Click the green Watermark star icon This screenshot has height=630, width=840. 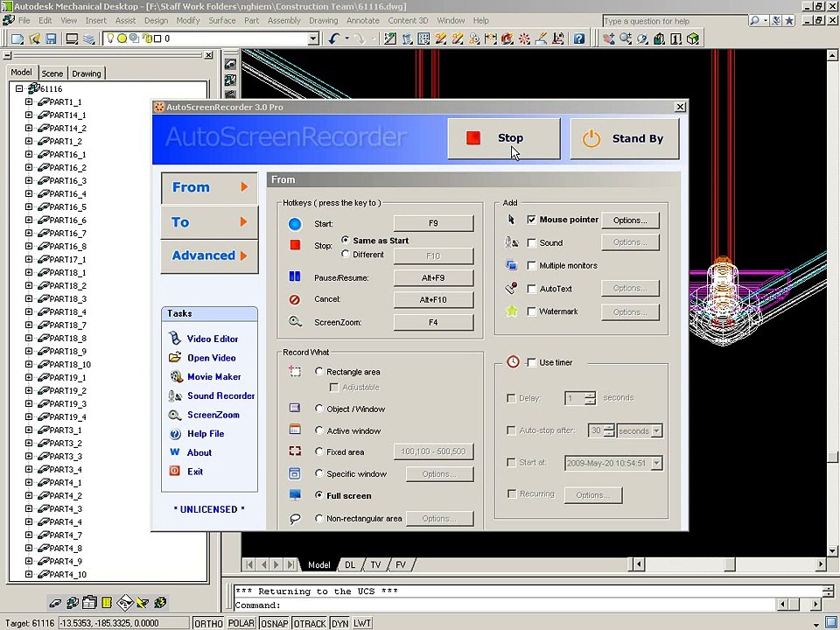[x=512, y=311]
